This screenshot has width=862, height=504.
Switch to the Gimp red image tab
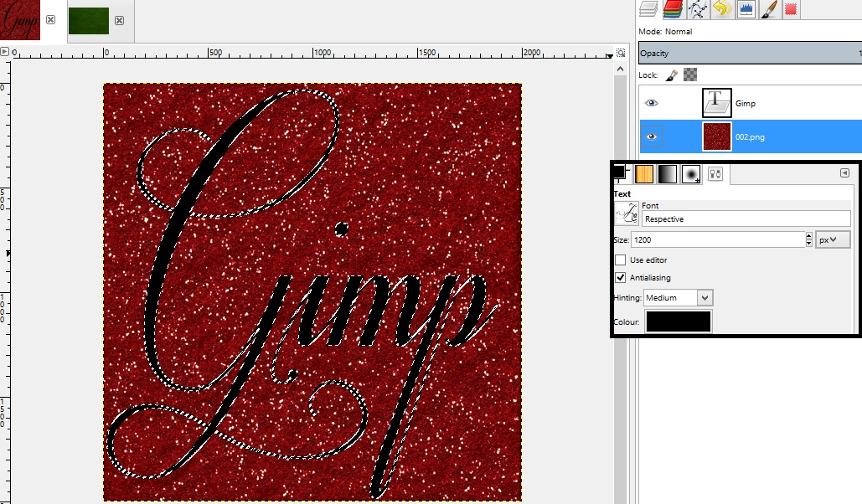pyautogui.click(x=20, y=20)
